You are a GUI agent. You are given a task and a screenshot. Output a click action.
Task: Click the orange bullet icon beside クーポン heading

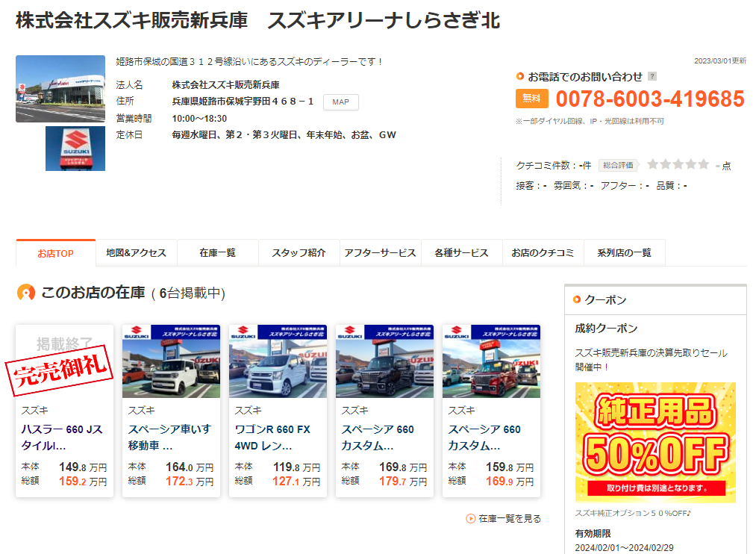tap(577, 299)
